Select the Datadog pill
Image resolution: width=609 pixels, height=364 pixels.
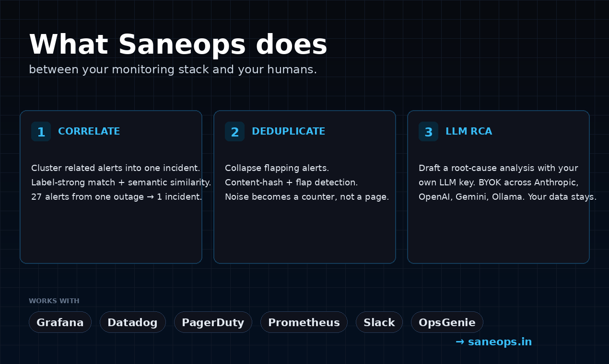coord(133,322)
